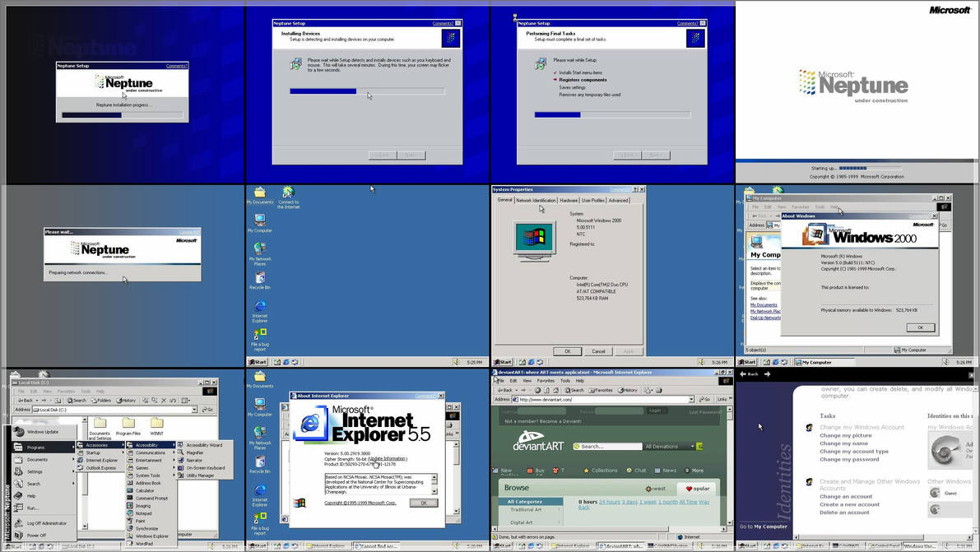Image resolution: width=980 pixels, height=552 pixels.
Task: Click horizontal scrollbar in deviantART browser window
Action: coord(608,530)
